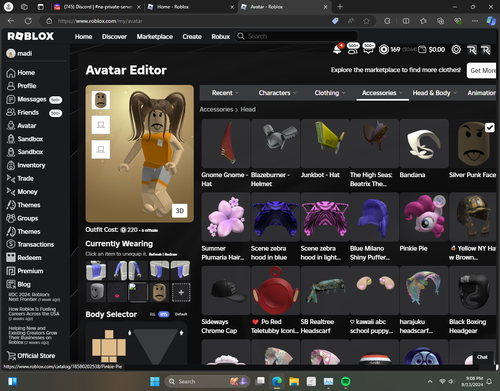Expand the Characters category dropdown

[x=278, y=93]
